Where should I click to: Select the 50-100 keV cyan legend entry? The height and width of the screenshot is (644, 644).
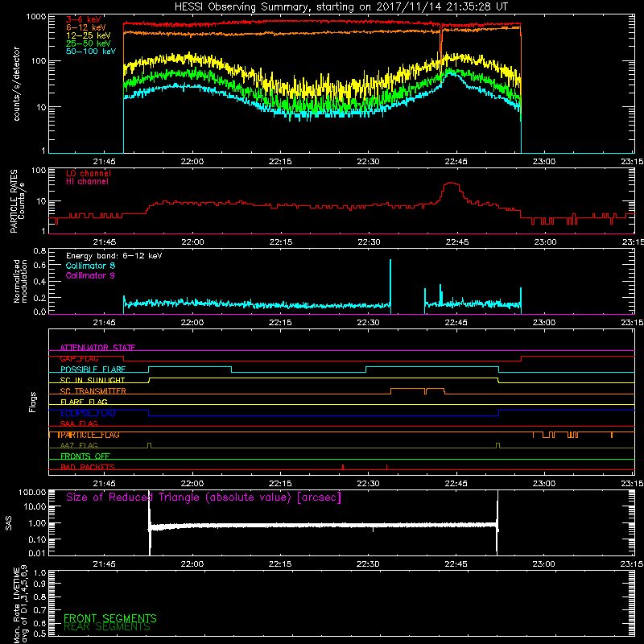point(91,52)
